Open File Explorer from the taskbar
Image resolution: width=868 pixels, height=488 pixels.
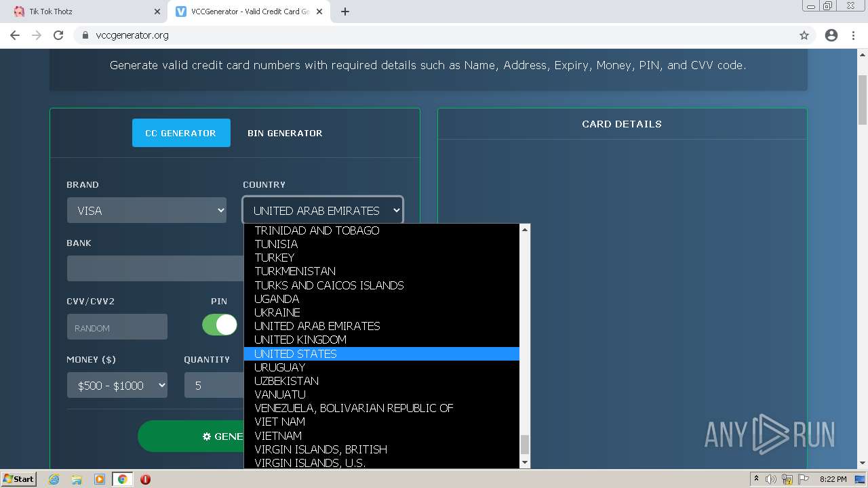tap(77, 479)
